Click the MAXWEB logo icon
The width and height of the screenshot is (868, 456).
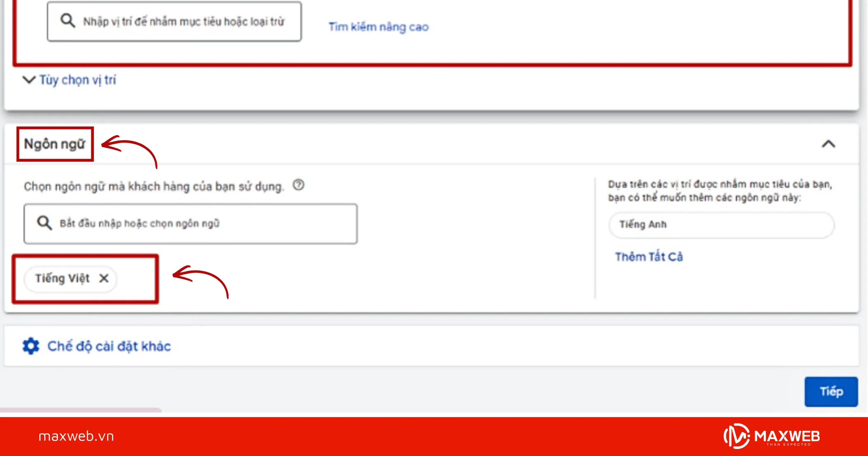coord(736,436)
